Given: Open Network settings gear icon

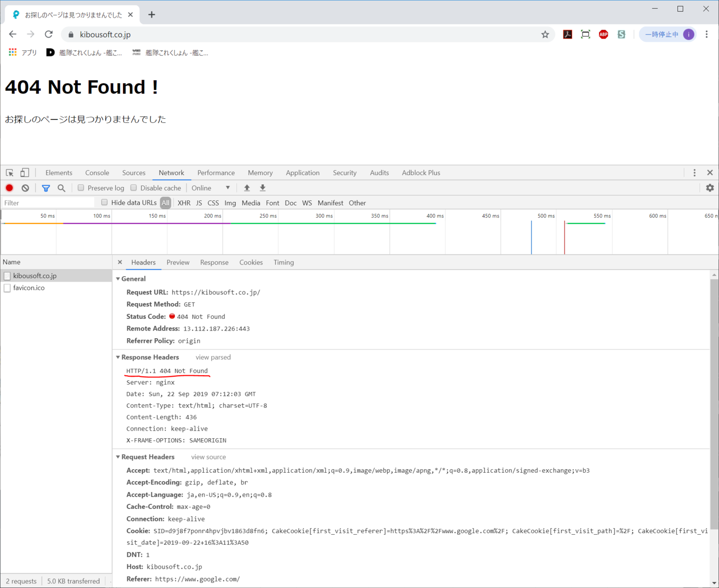Looking at the screenshot, I should pyautogui.click(x=710, y=188).
